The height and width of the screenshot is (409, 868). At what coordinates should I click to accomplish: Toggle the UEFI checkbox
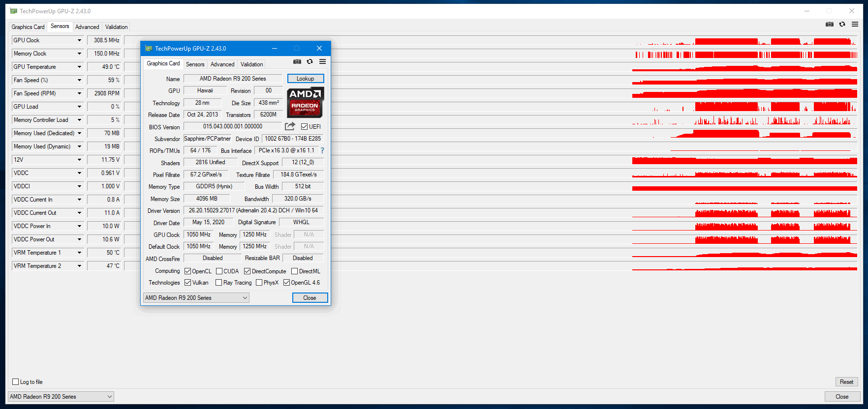[305, 127]
